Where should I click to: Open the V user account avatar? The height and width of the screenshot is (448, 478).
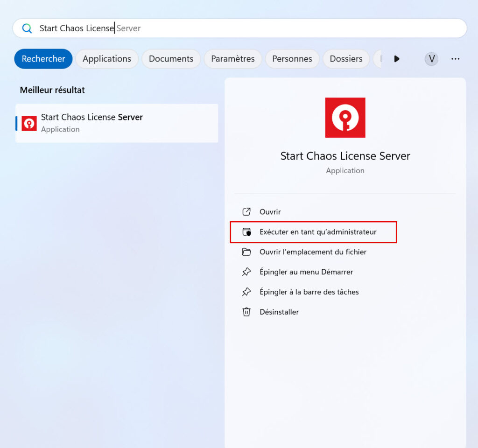[x=431, y=59]
